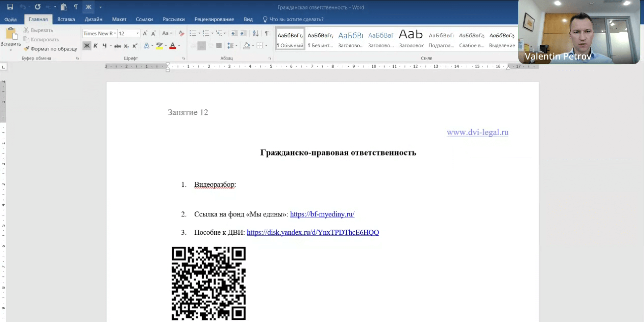Screen dimensions: 644x322
Task: Select the sort (АЯ↓) icon
Action: tap(255, 33)
